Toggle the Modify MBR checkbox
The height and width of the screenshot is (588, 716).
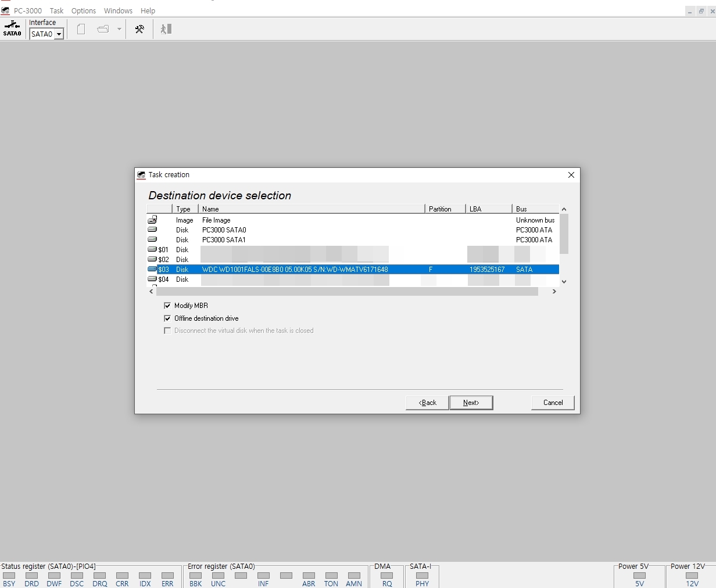pos(167,306)
